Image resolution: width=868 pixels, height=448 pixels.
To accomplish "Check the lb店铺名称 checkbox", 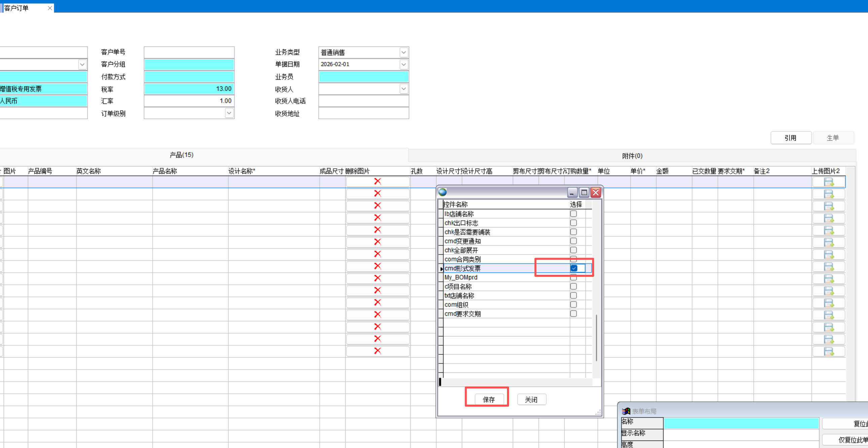I will (573, 214).
